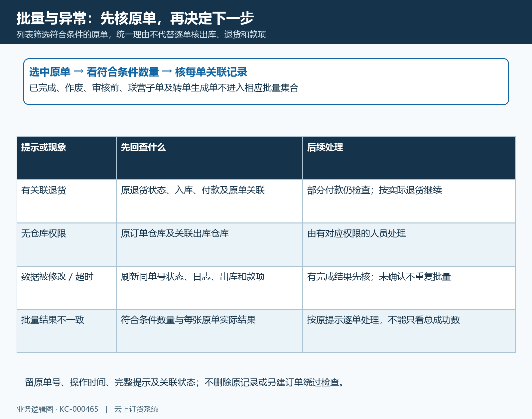532x419 pixels.
Task: Click the "后续处理" column header
Action: click(409, 158)
